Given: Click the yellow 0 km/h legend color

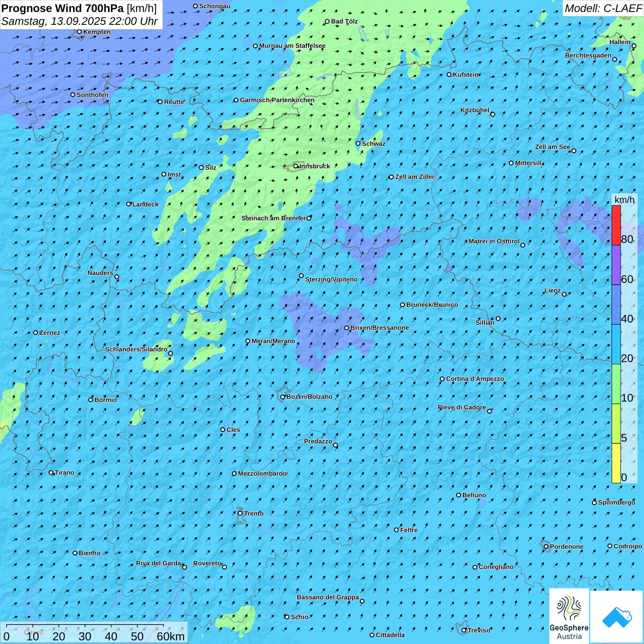Looking at the screenshot, I should [616, 463].
